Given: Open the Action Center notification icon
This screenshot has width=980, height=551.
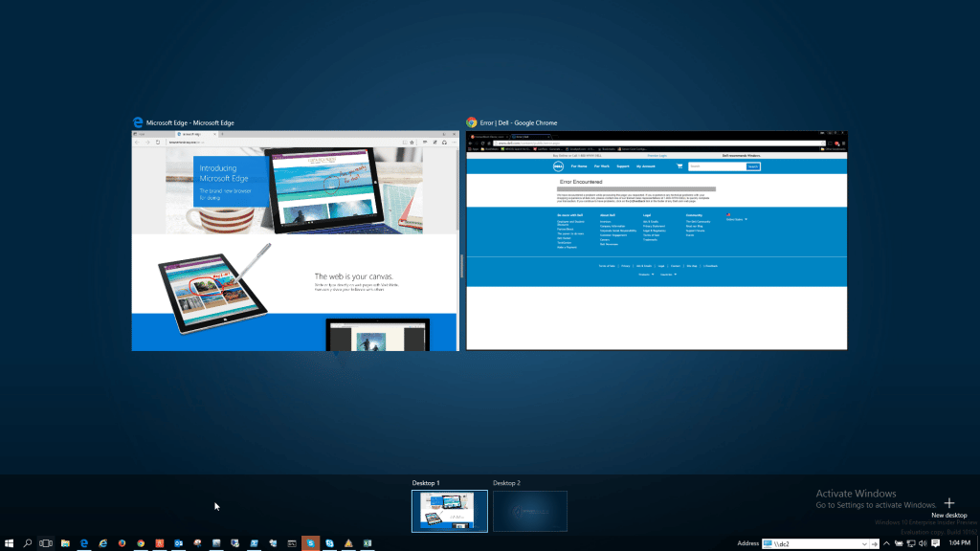Looking at the screenshot, I should click(x=936, y=543).
